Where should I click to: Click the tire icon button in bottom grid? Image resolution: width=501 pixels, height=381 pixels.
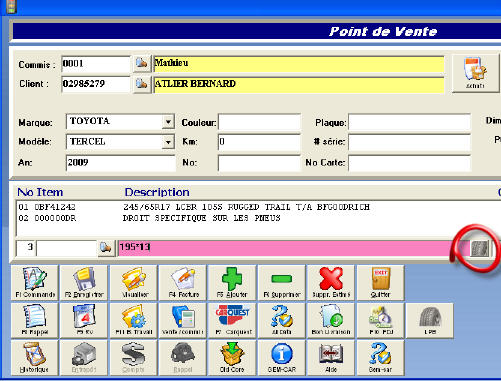click(429, 320)
